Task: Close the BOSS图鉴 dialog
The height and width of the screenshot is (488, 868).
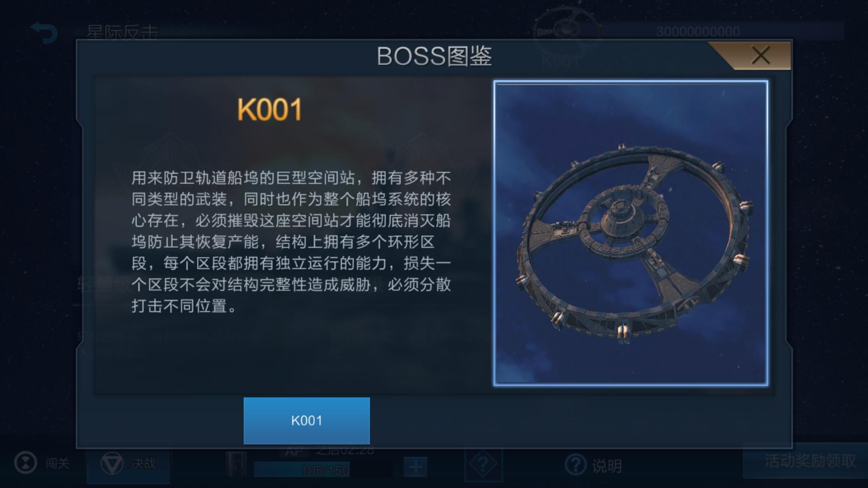Action: click(x=760, y=56)
